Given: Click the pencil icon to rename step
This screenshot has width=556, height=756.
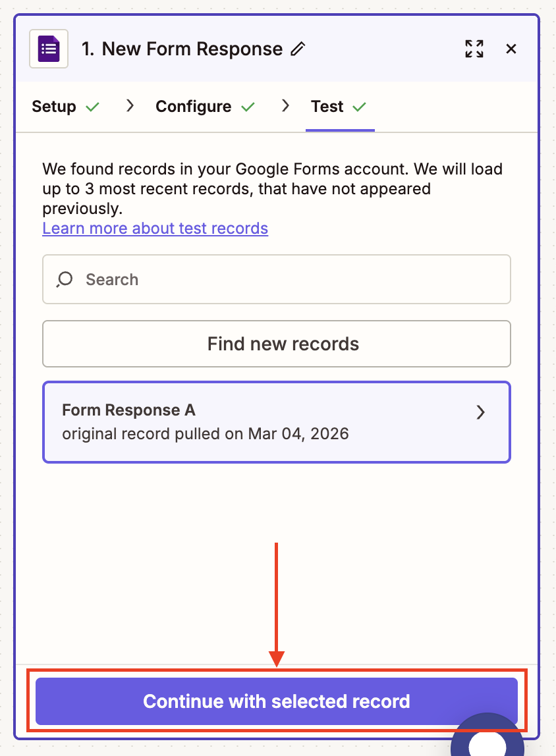Looking at the screenshot, I should pyautogui.click(x=298, y=49).
